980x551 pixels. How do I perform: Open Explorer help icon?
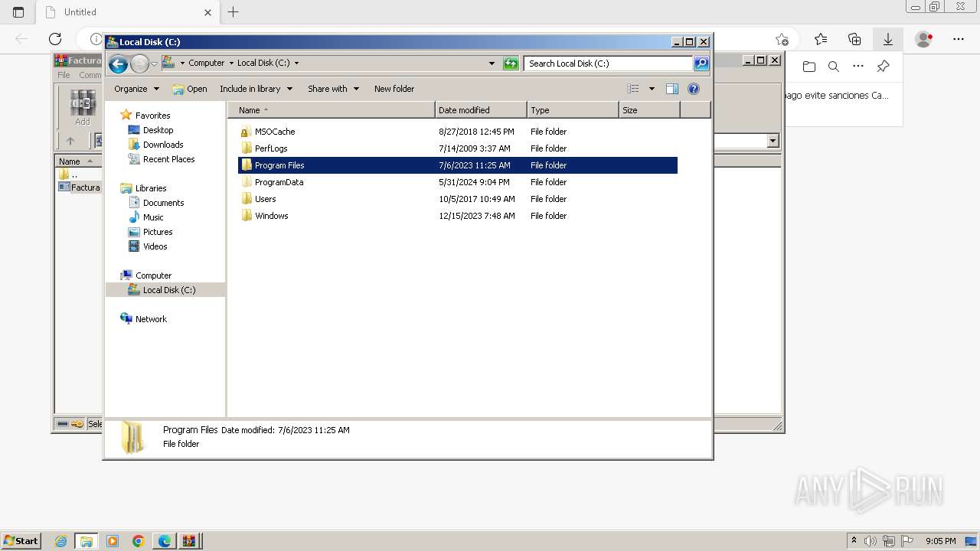(x=694, y=89)
